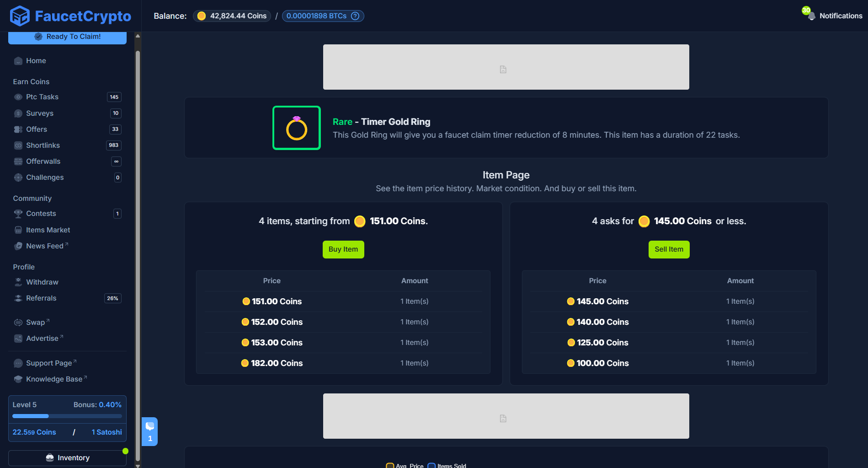Open Surveys from the sidebar icon

(x=18, y=113)
